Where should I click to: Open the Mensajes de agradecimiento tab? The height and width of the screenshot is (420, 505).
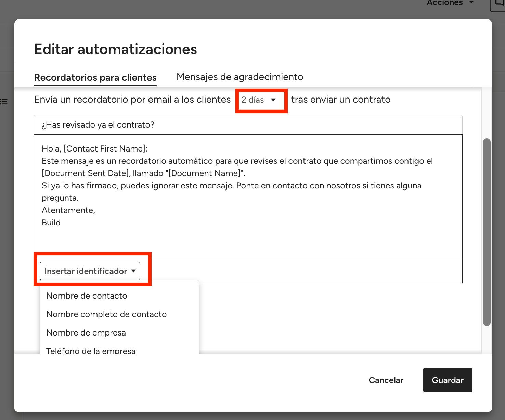[239, 77]
